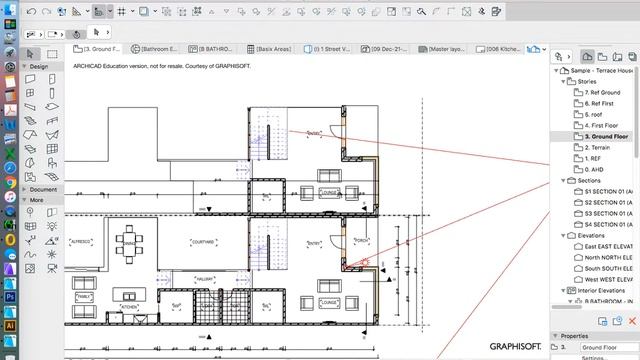640x360 pixels.
Task: Collapse the Elevations folder in Navigator
Action: pyautogui.click(x=563, y=236)
